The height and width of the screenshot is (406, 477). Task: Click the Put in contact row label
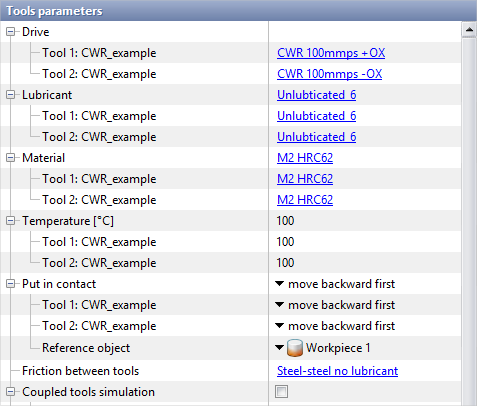(x=59, y=284)
